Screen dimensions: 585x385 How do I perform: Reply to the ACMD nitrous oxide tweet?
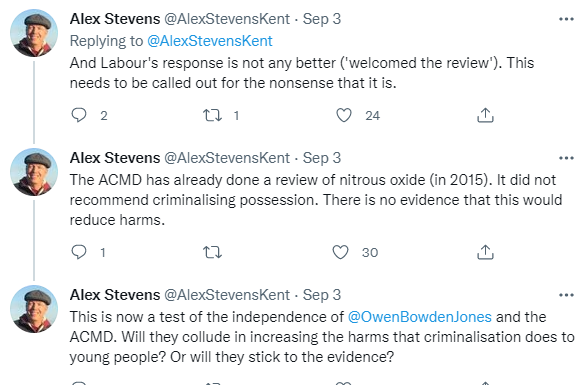(x=79, y=252)
